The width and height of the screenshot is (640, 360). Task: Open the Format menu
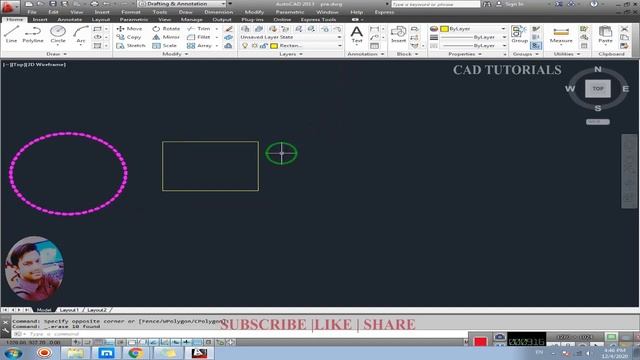pos(131,12)
